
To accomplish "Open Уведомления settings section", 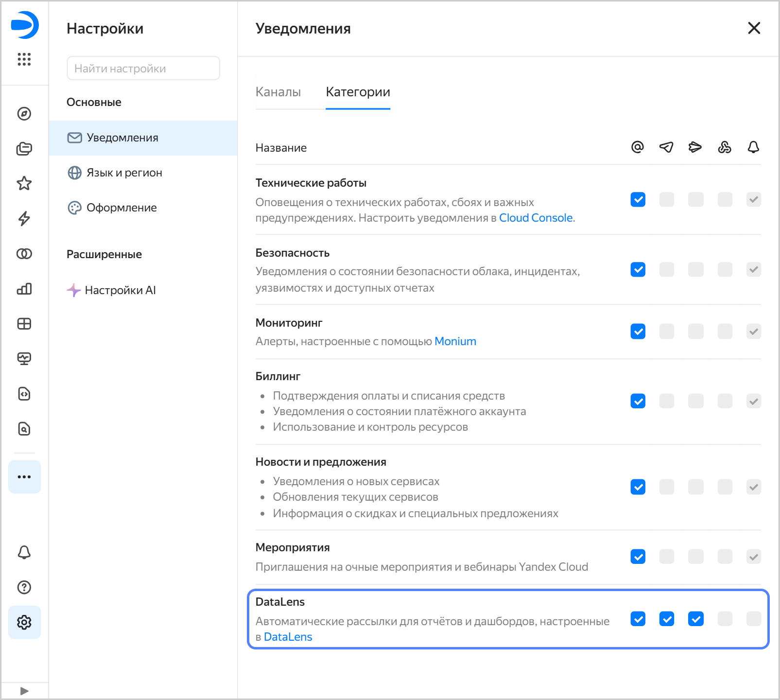I will pos(143,138).
